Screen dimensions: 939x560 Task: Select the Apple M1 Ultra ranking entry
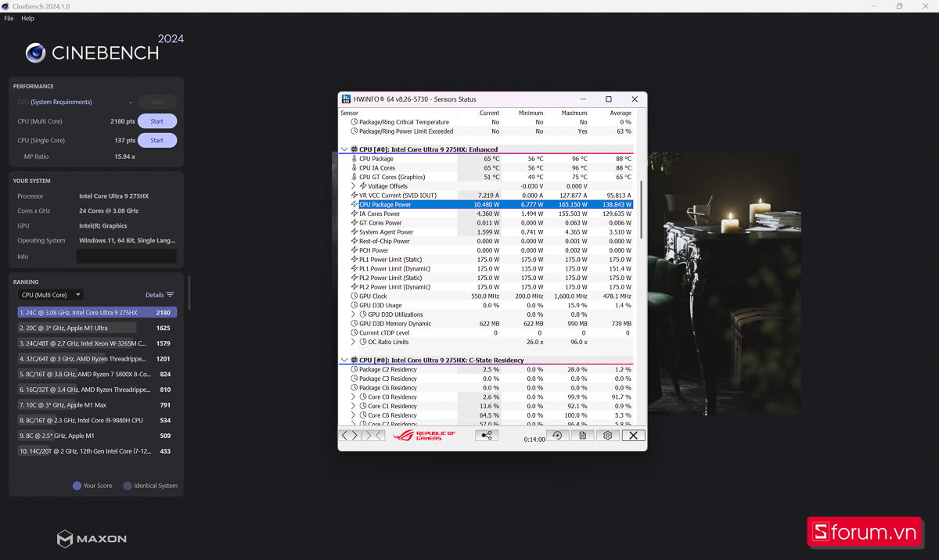(x=97, y=328)
